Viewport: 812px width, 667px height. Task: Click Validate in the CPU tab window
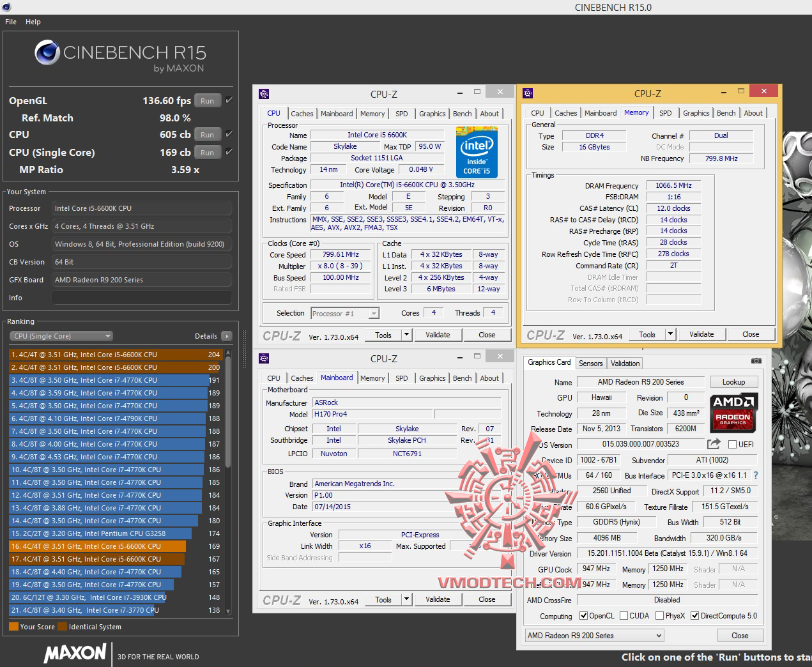438,335
